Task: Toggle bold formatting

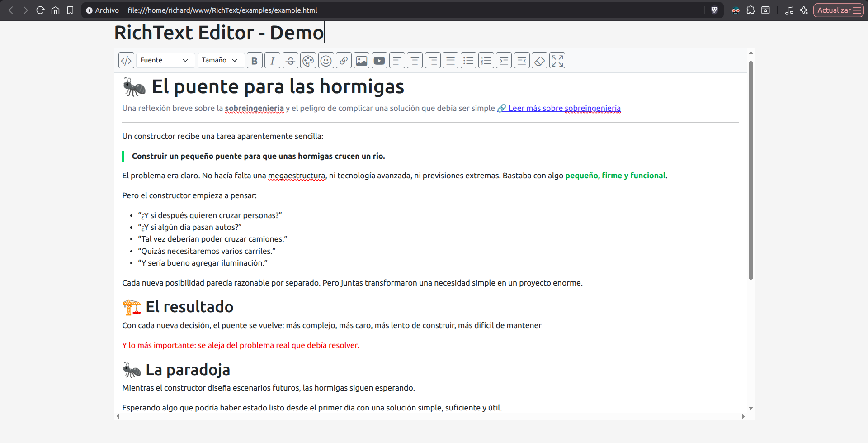Action: (255, 61)
